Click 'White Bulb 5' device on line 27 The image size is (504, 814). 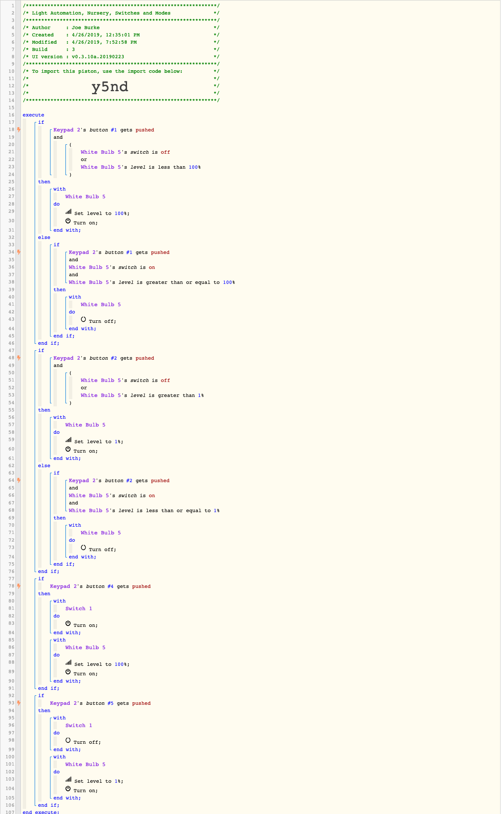85,197
